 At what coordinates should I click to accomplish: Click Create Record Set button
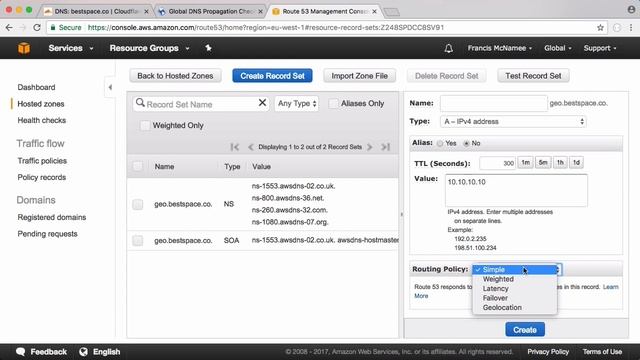coord(272,76)
